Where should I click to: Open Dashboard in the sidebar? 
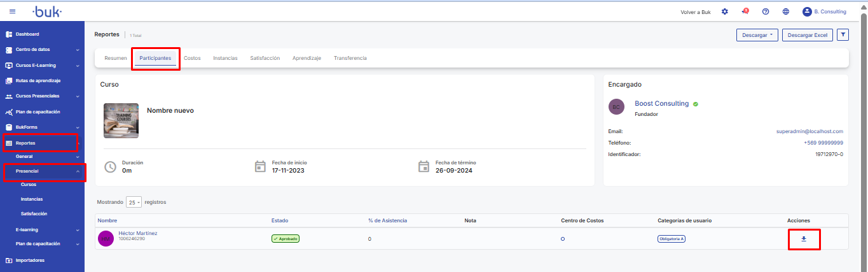(x=27, y=34)
